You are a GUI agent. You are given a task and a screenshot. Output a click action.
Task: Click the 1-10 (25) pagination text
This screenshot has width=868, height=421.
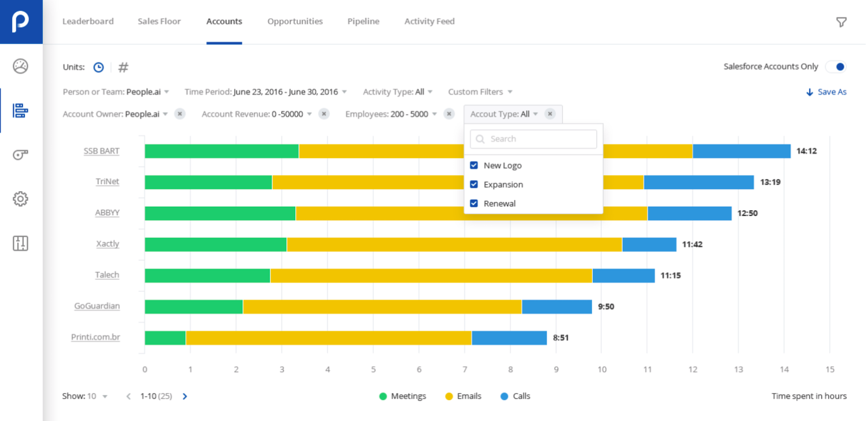(157, 397)
